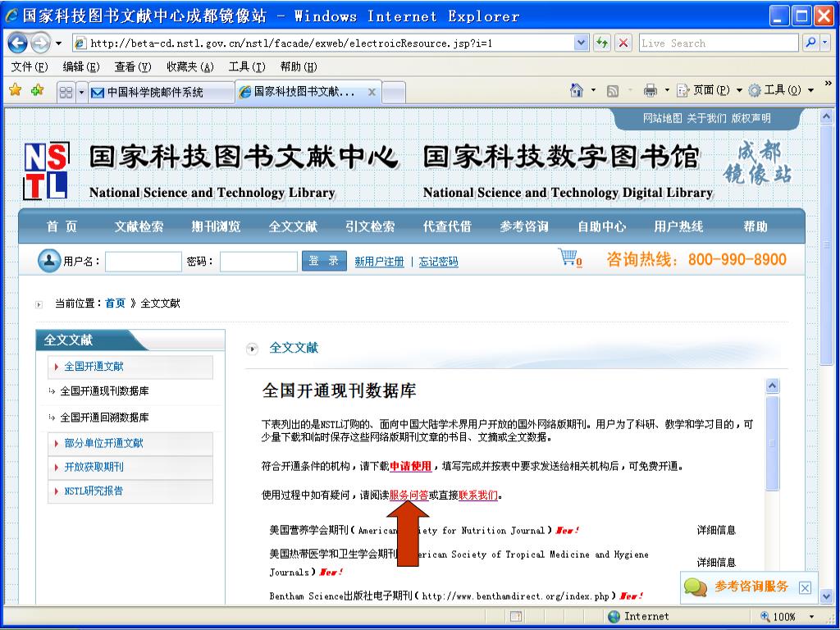Screen dimensions: 840x630
Task: Click the 网站地图 link at top
Action: click(x=663, y=118)
